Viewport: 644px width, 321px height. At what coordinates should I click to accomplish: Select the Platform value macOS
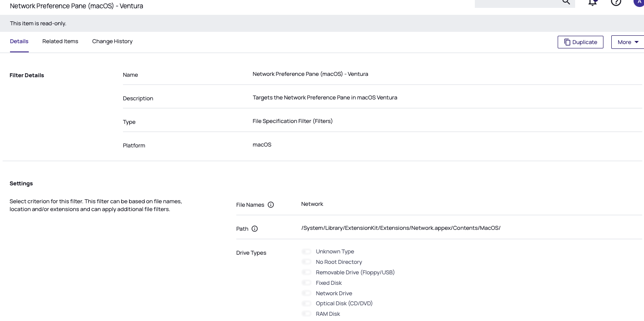(262, 145)
